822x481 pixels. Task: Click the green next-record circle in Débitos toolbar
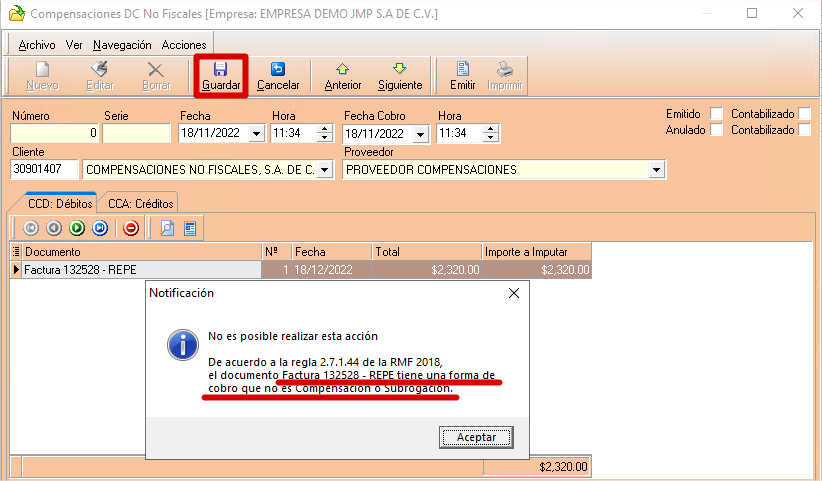coord(77,228)
